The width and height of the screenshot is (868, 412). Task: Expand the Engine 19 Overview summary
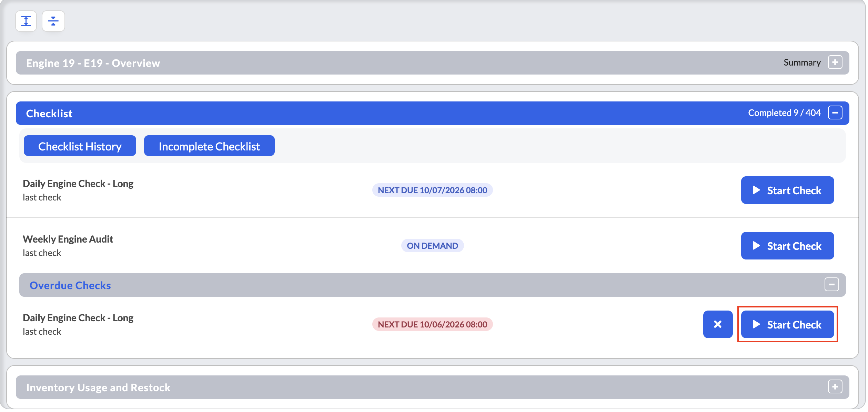click(x=835, y=62)
